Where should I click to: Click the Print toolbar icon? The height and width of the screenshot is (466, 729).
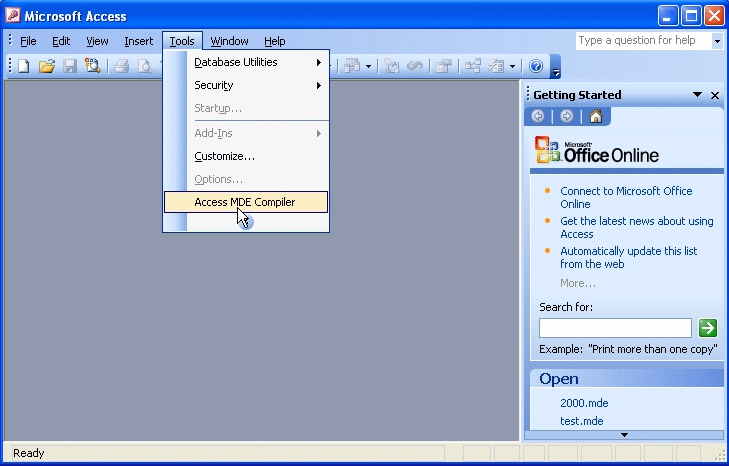click(x=122, y=67)
